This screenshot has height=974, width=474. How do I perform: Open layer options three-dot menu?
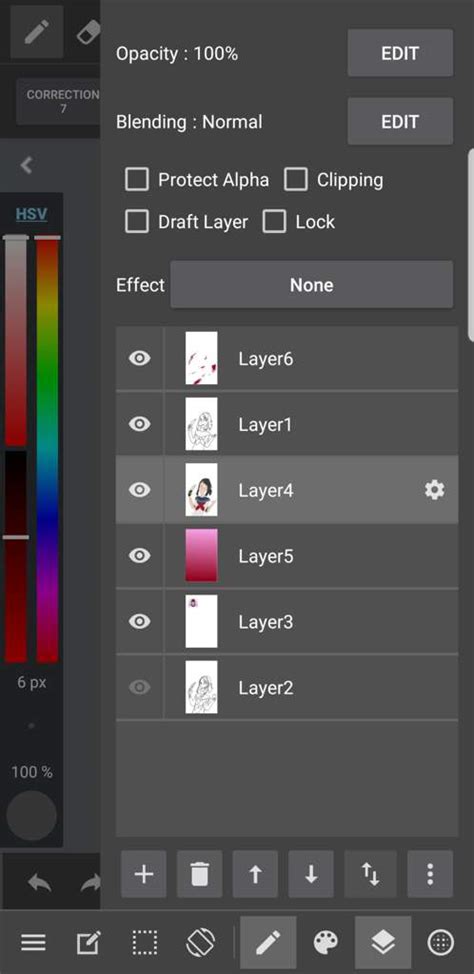point(430,874)
